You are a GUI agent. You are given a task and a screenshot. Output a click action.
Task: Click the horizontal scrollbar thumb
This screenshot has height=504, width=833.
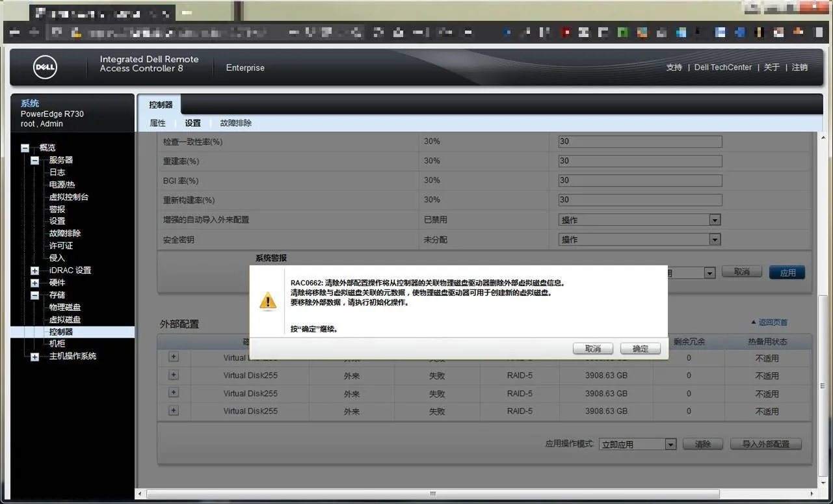(x=433, y=494)
